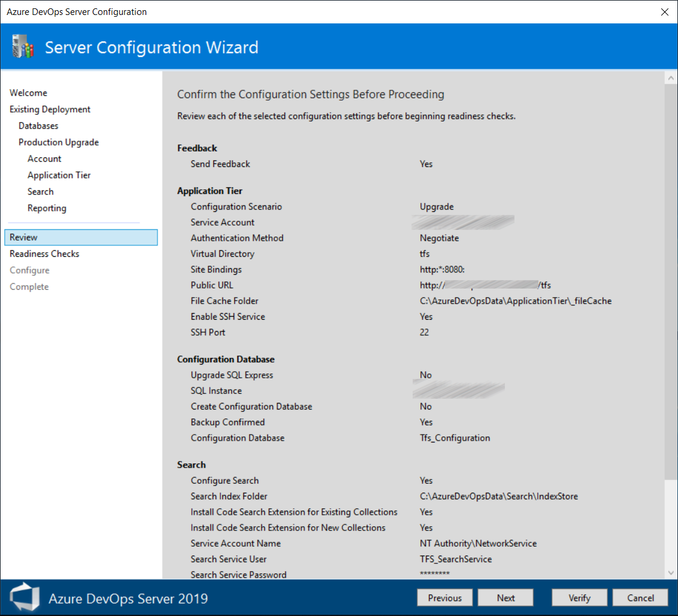This screenshot has height=616, width=678.
Task: Open the Existing Deployment step
Action: point(50,110)
